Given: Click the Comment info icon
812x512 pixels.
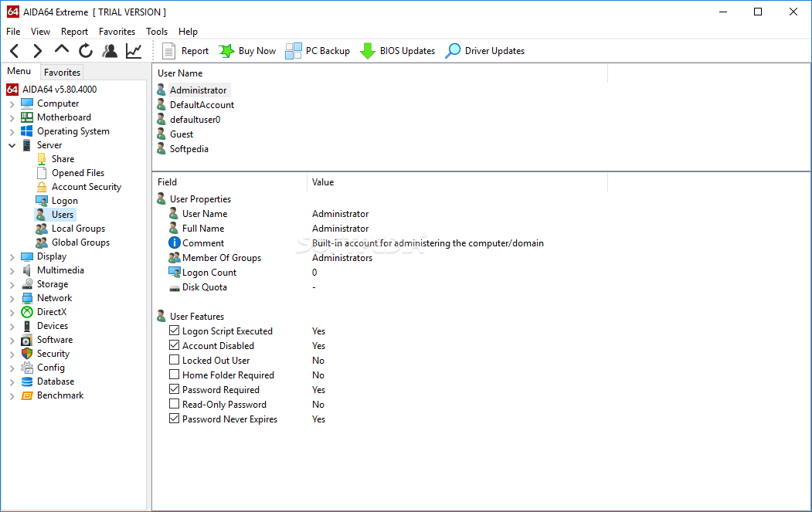Looking at the screenshot, I should 175,242.
